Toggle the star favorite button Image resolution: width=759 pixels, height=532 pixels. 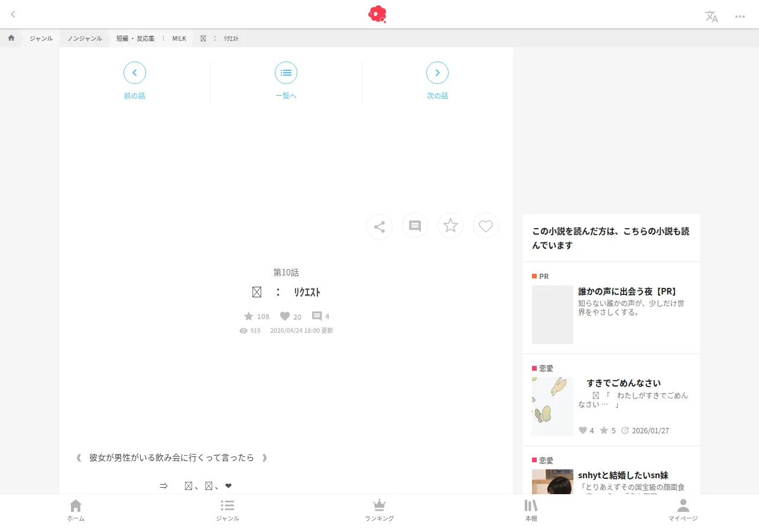[450, 226]
